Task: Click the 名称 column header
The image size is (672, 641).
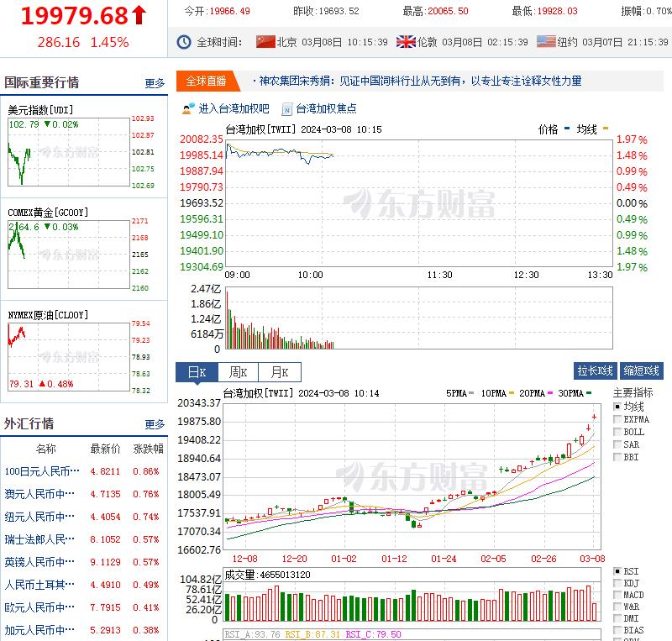Action: pos(46,449)
